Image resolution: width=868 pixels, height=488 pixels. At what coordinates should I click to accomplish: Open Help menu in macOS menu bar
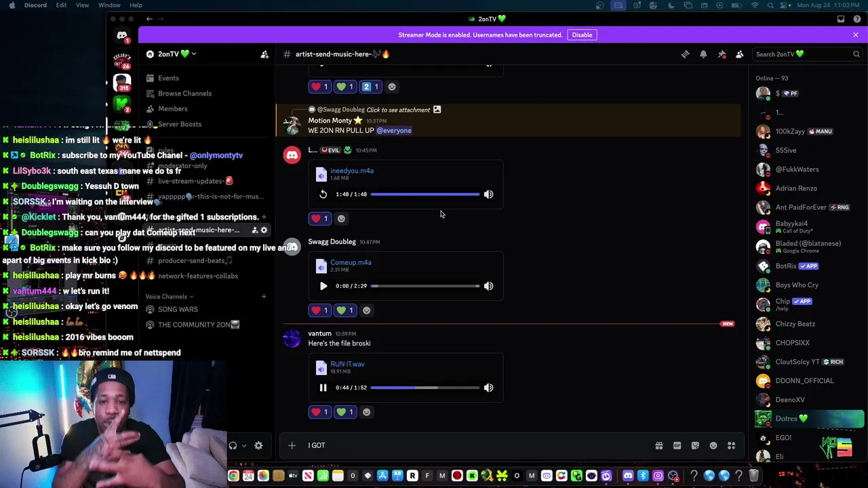136,5
